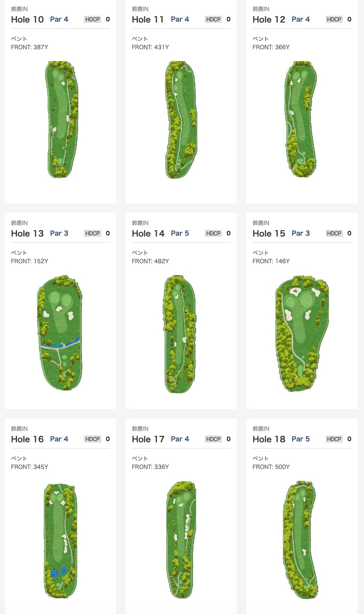Image resolution: width=364 pixels, height=614 pixels.
Task: Click the Hole 14 heading text
Action: click(148, 233)
